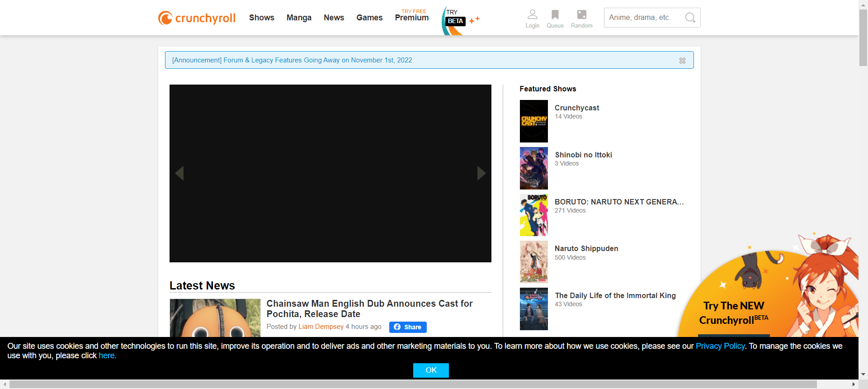The height and width of the screenshot is (389, 868).
Task: Click the '271 Videos' text
Action: pos(570,210)
